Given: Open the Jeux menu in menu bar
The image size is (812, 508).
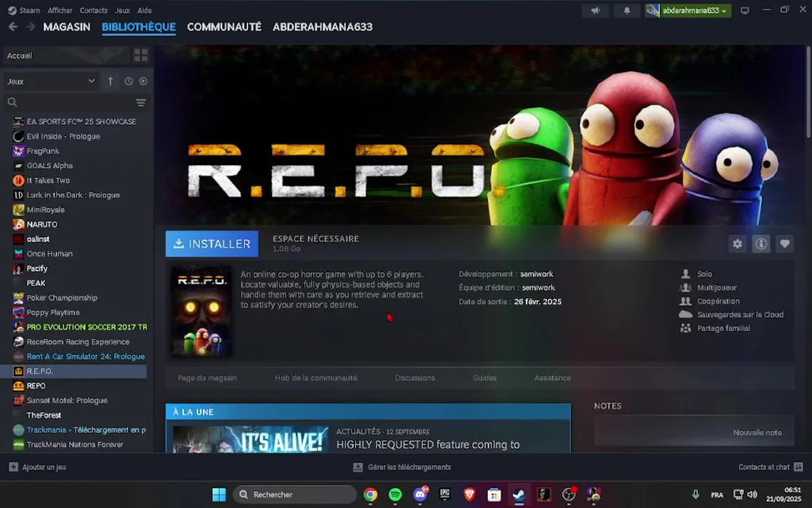Looking at the screenshot, I should pyautogui.click(x=123, y=11).
